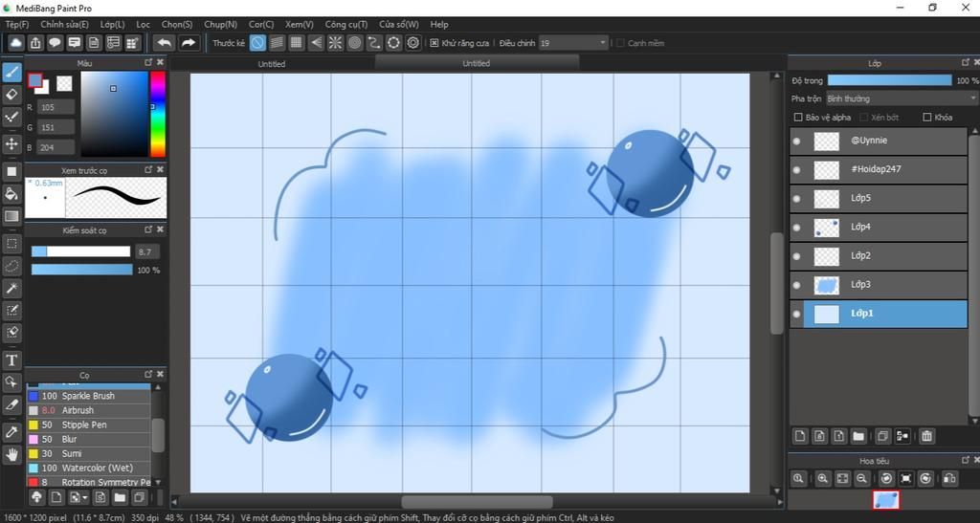The width and height of the screenshot is (980, 523).
Task: Add a new folder in layers panel
Action: point(858,436)
